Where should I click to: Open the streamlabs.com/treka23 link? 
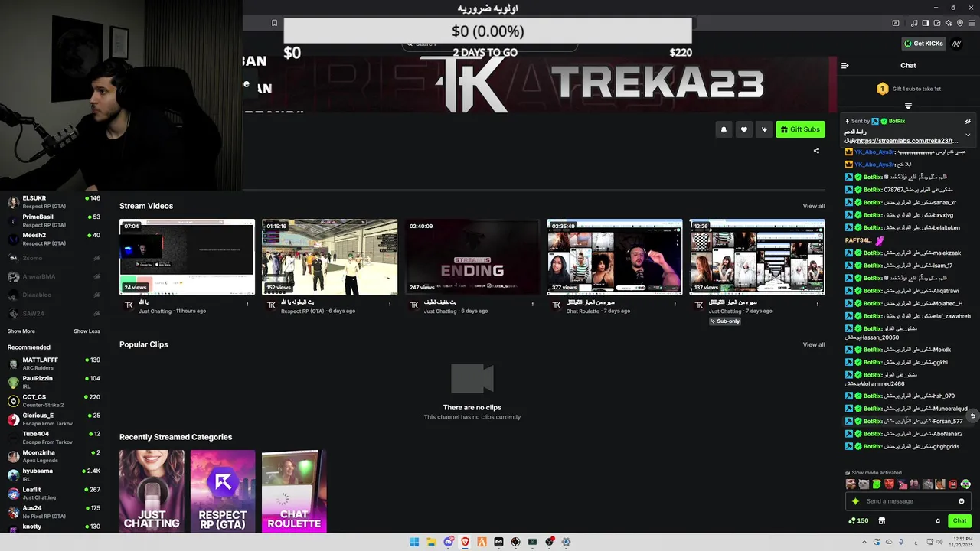(x=907, y=141)
